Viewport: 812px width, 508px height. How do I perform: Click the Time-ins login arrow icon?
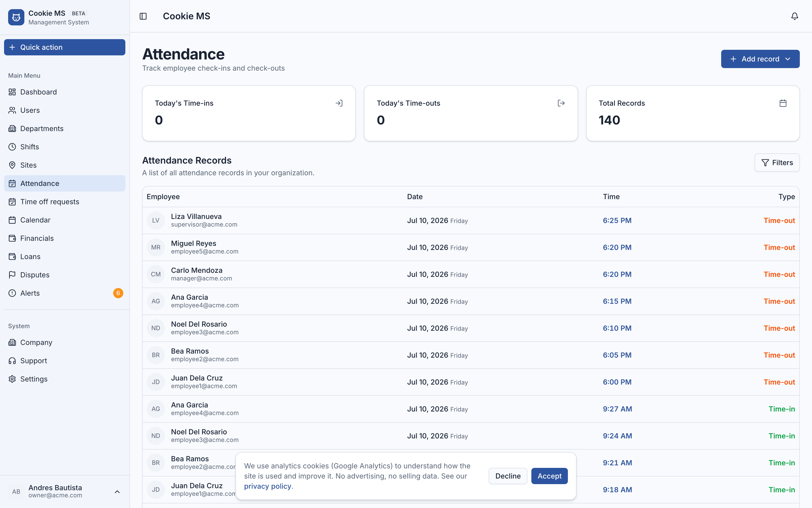pos(339,103)
